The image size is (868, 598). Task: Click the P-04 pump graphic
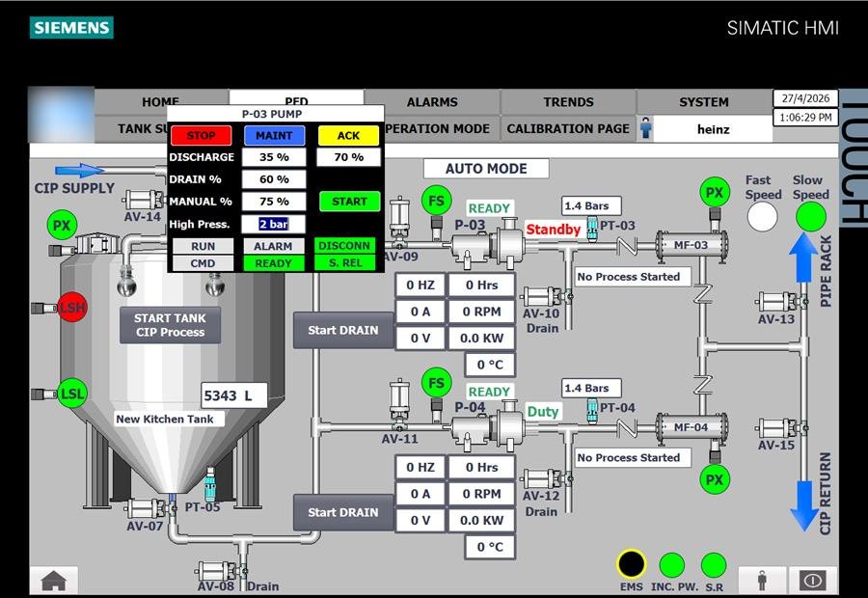[x=487, y=426]
